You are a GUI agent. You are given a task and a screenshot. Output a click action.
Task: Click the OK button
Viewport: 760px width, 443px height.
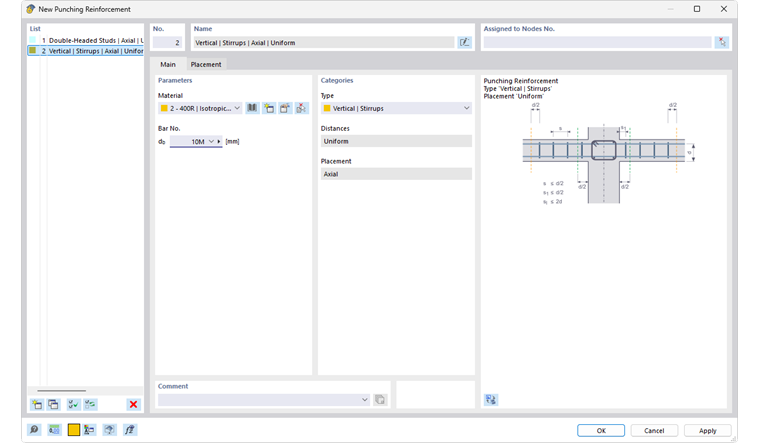click(601, 430)
